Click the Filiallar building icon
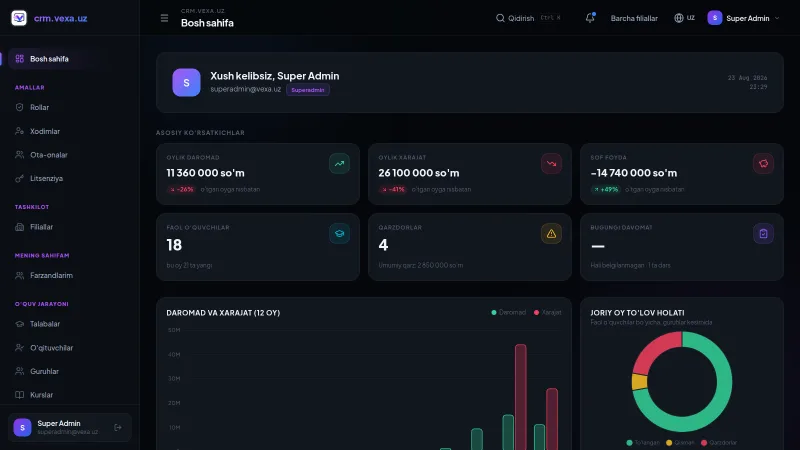The image size is (800, 450). click(x=19, y=227)
